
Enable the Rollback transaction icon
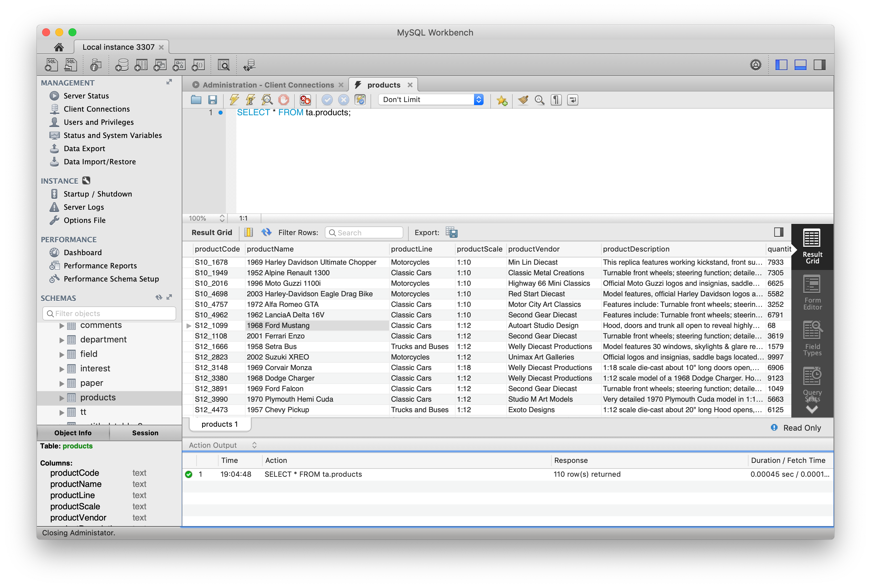[x=344, y=100]
